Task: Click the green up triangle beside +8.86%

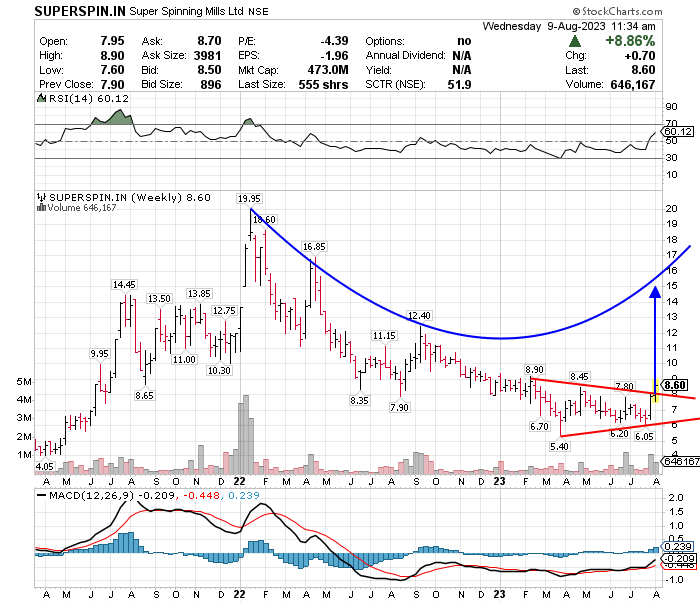Action: (x=575, y=41)
